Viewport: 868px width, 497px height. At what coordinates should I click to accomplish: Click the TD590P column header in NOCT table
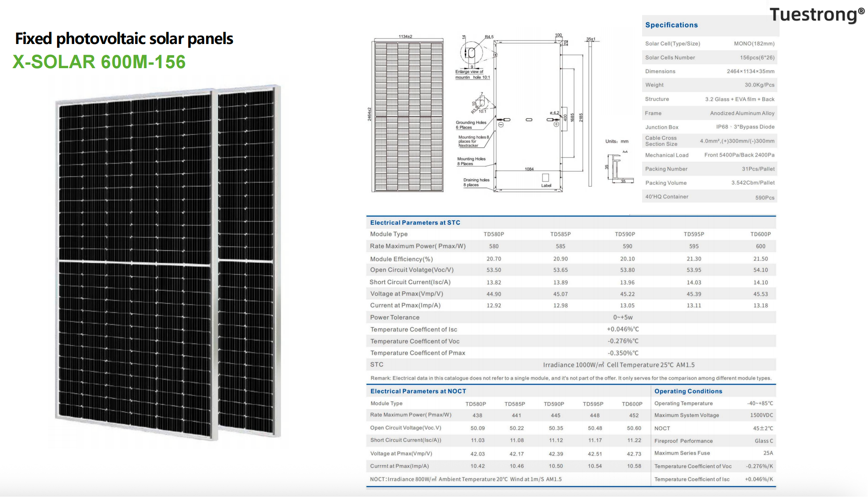pos(554,404)
